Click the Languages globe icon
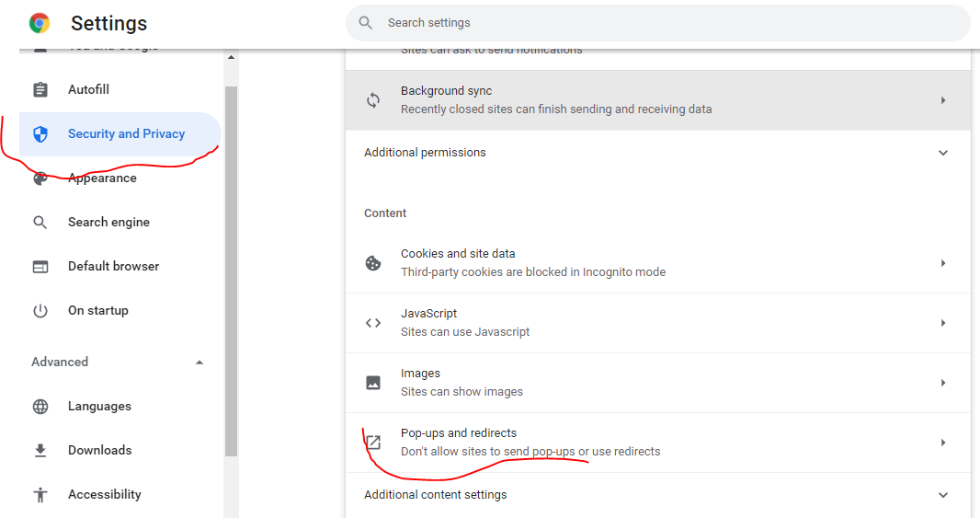Image resolution: width=980 pixels, height=518 pixels. pos(40,407)
